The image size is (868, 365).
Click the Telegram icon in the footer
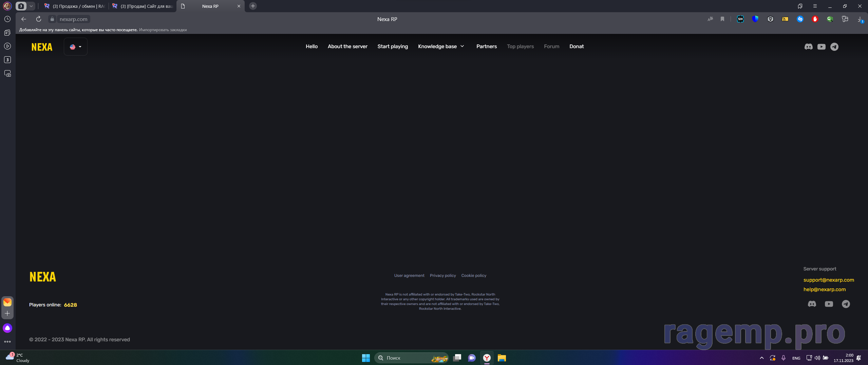[x=846, y=304]
